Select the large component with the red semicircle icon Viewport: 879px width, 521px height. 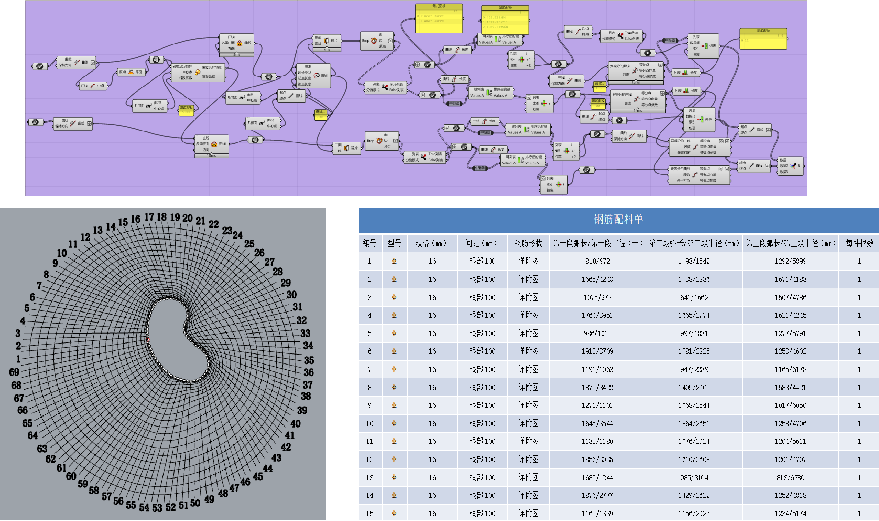click(x=313, y=76)
